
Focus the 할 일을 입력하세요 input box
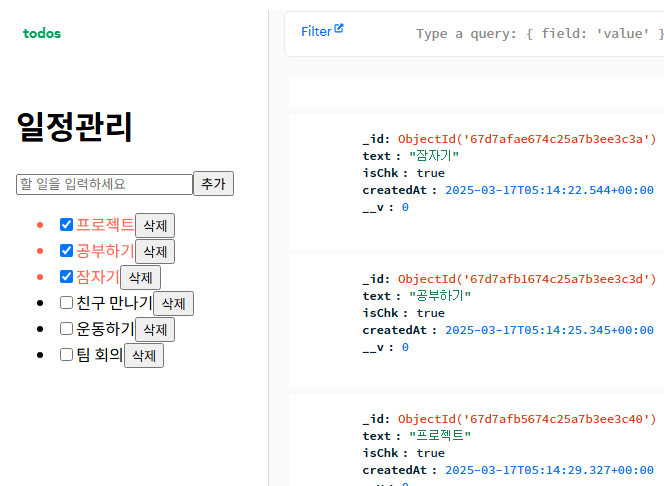105,184
